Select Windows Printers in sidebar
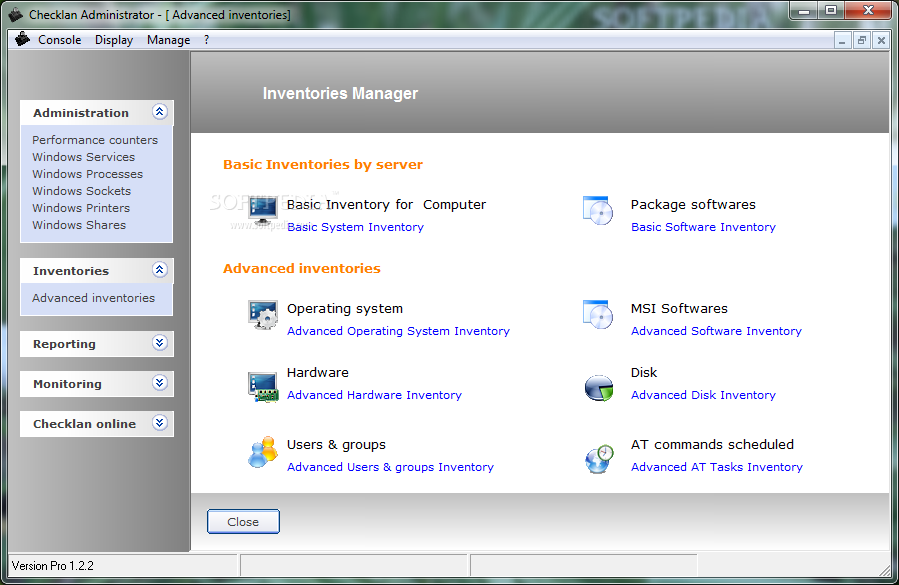 (81, 208)
